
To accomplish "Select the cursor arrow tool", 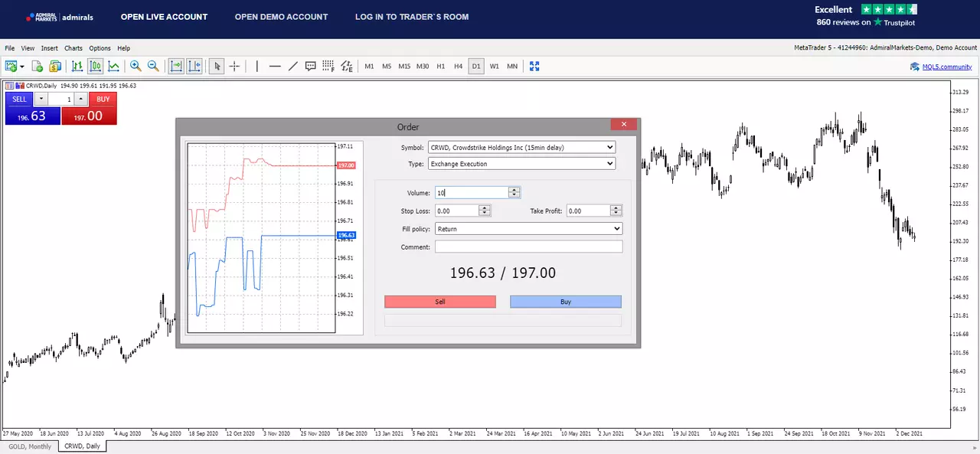I will tap(217, 67).
